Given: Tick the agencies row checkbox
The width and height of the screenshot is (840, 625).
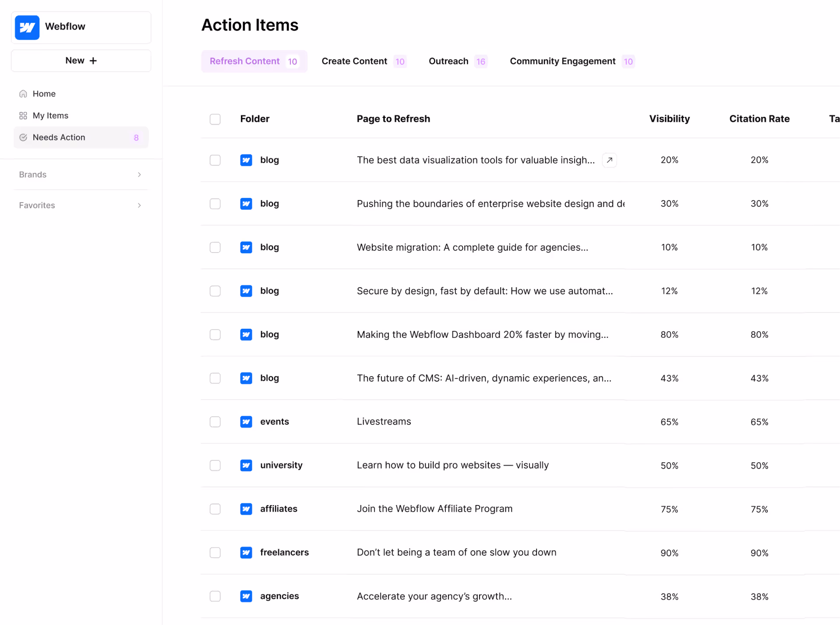Looking at the screenshot, I should (x=215, y=596).
